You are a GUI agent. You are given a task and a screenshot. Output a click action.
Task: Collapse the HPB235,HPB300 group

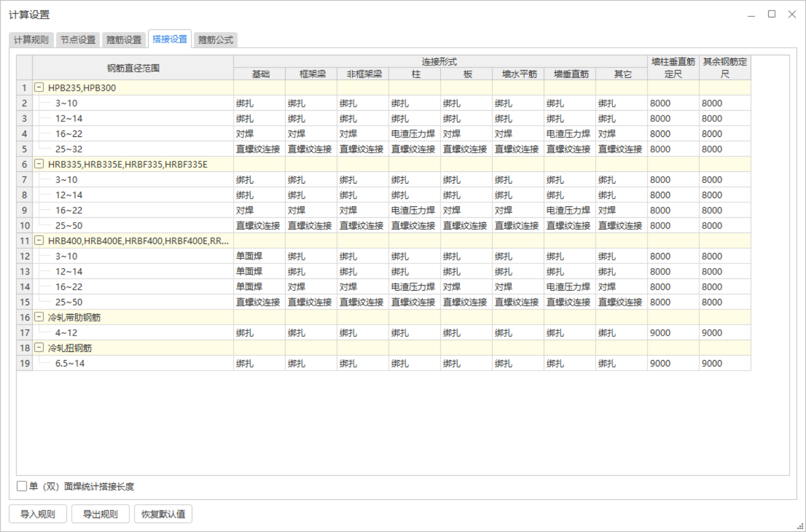pos(39,87)
